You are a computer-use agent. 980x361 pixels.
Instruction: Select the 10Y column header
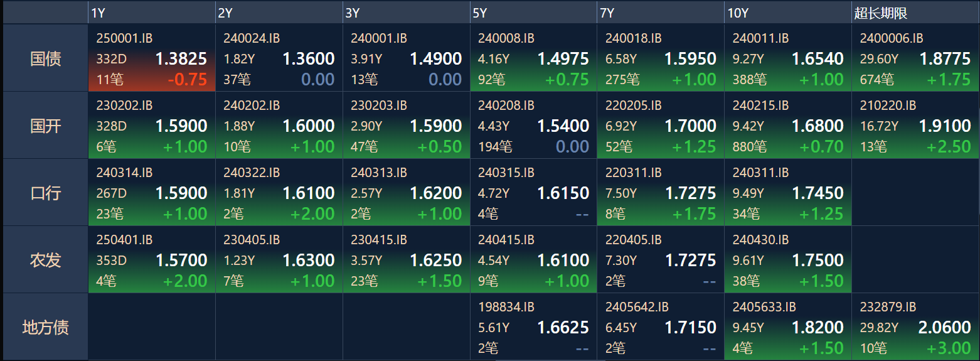click(787, 13)
